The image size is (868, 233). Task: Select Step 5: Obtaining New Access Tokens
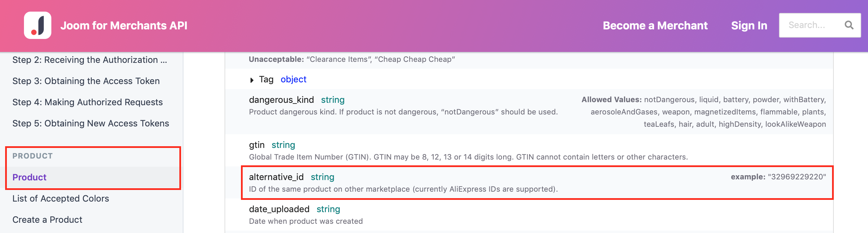91,123
